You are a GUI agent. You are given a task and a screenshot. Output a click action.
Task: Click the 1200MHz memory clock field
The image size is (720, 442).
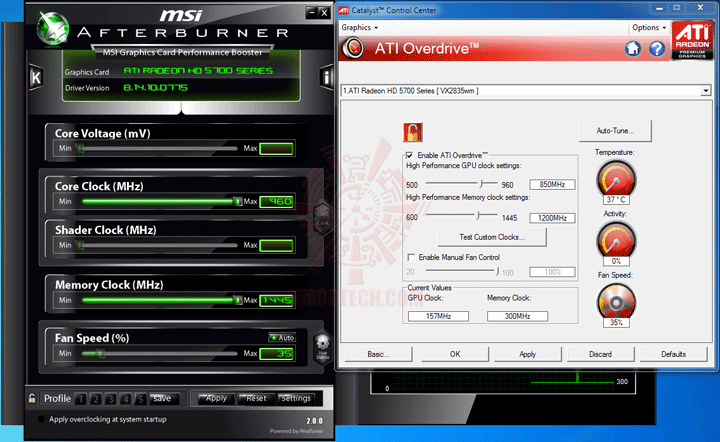(x=552, y=218)
